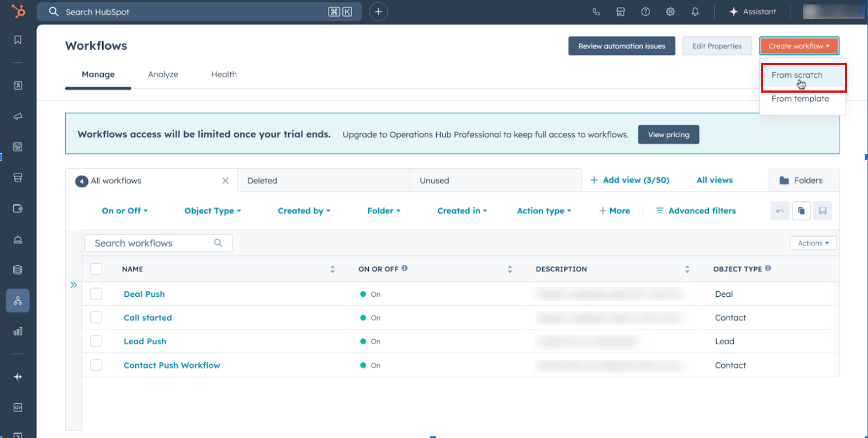Screen dimensions: 868x438
Task: Open the Breeze AI sparkle icon in the sidebar
Action: tap(18, 377)
